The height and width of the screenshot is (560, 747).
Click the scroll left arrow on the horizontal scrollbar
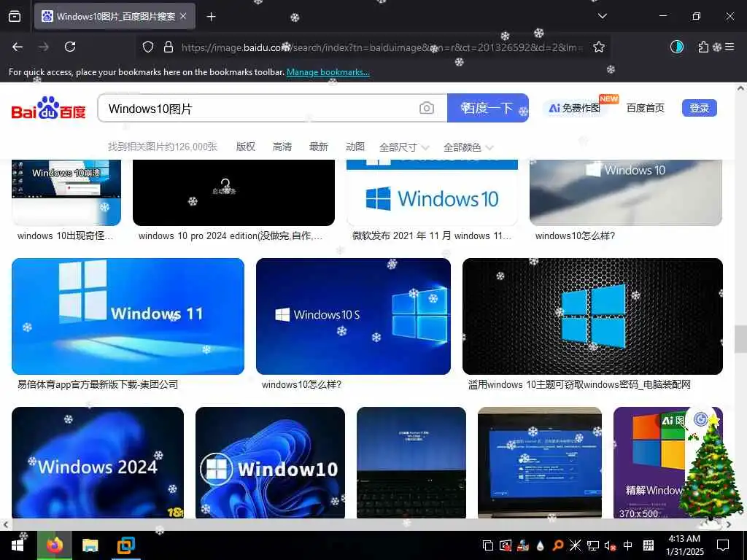tap(5, 525)
